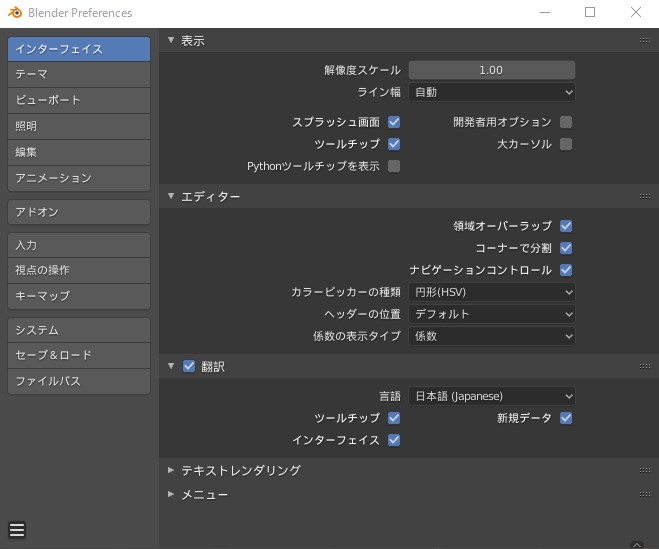Image resolution: width=659 pixels, height=549 pixels.
Task: Click the Blender logo in the title bar
Action: click(15, 13)
